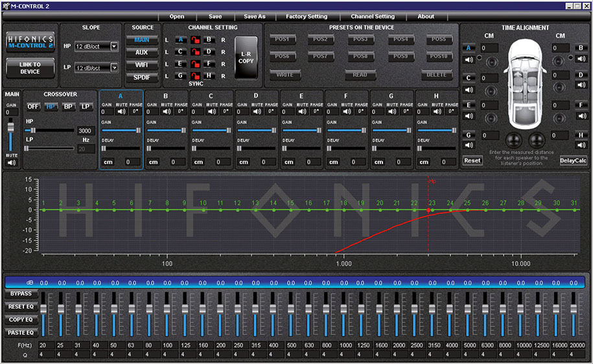Switch crossover to OFF

33,107
